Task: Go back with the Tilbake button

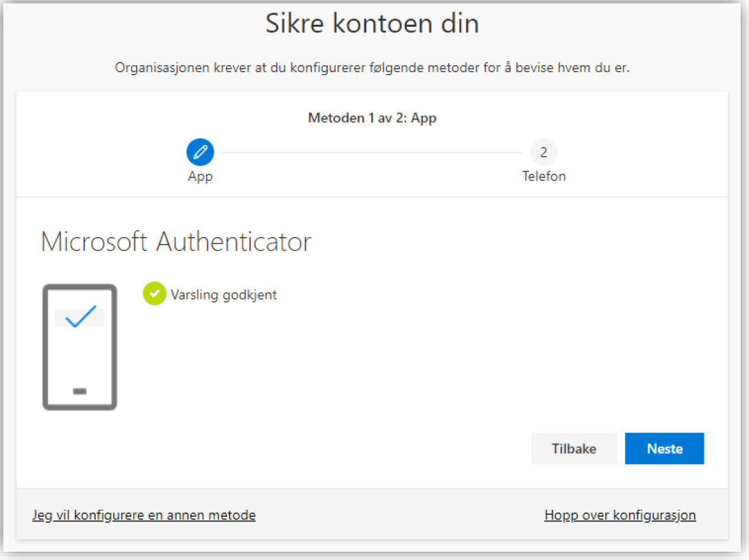Action: tap(574, 448)
